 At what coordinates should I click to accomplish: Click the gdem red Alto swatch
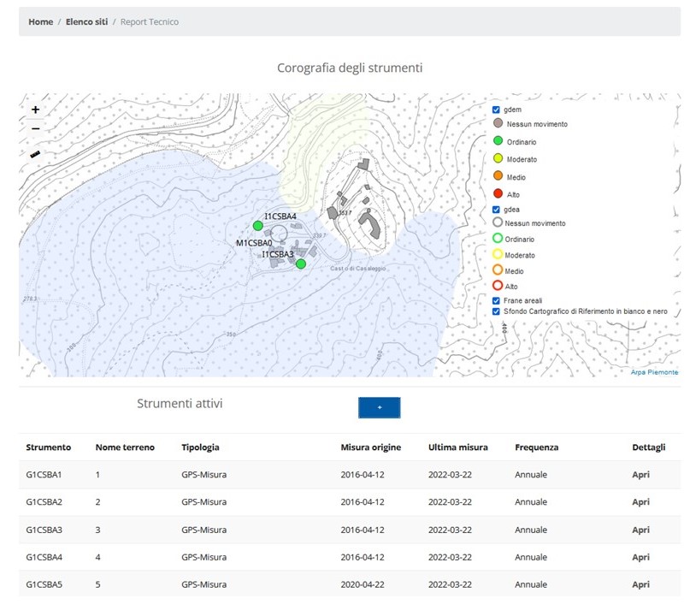498,193
